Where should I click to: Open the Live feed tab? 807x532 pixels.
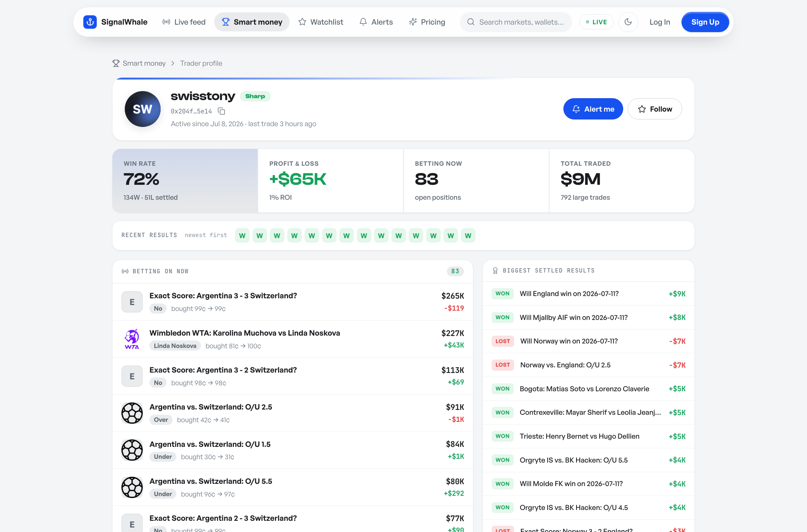tap(184, 22)
